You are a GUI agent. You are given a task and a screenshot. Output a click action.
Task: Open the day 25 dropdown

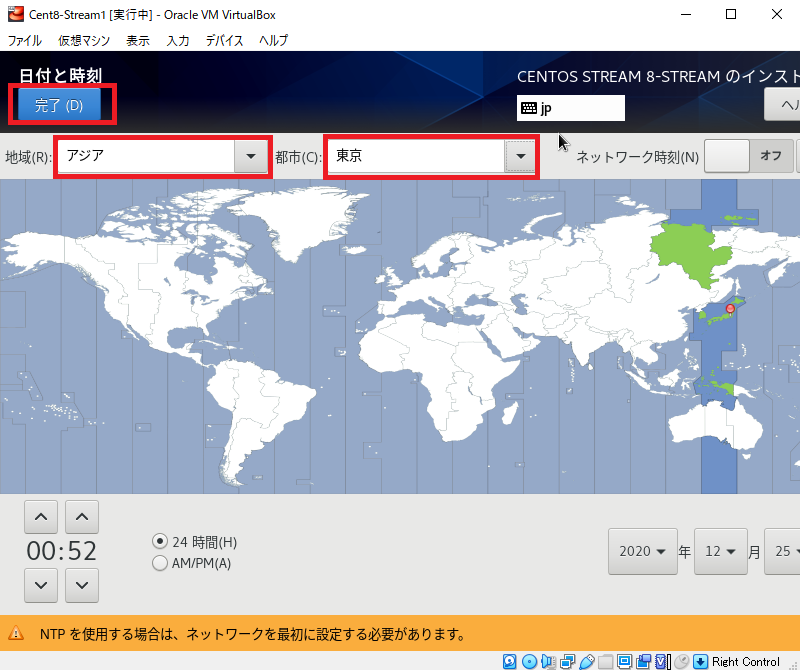[x=782, y=551]
